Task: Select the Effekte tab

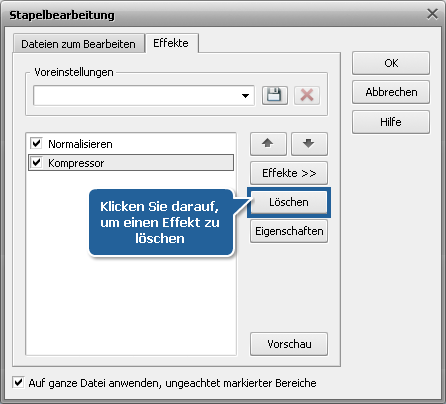Action: pyautogui.click(x=171, y=43)
